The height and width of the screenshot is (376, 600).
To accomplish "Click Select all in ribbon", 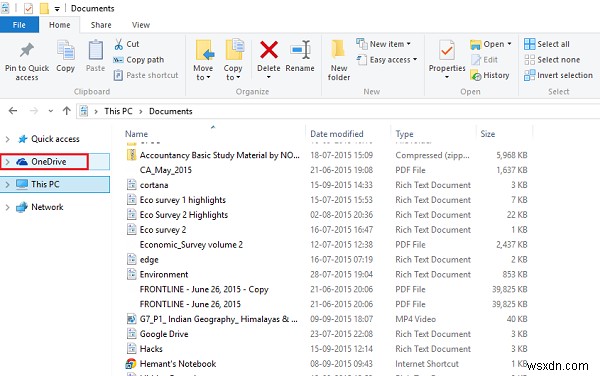I will 546,44.
